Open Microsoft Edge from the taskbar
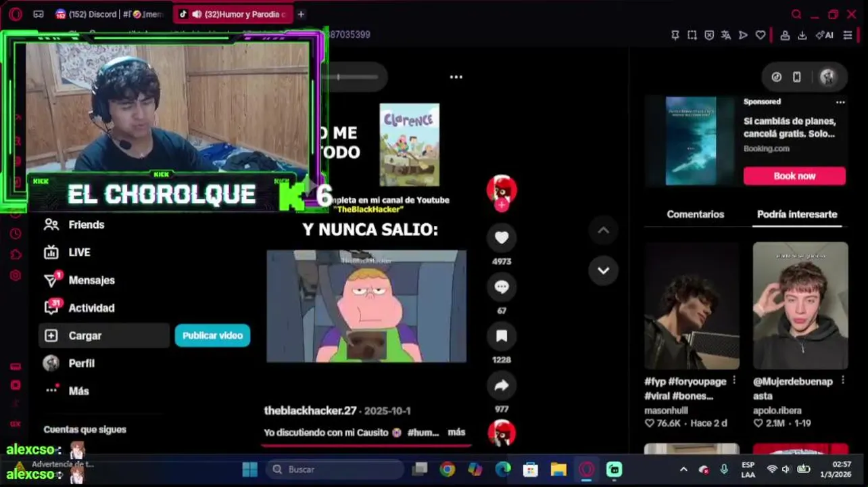The height and width of the screenshot is (487, 868). click(x=502, y=469)
